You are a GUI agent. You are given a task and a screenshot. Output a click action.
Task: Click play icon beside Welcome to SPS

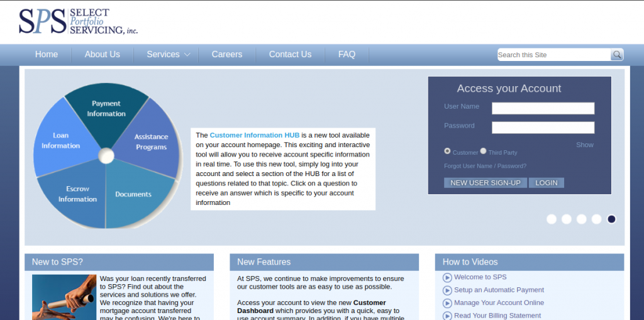point(447,277)
